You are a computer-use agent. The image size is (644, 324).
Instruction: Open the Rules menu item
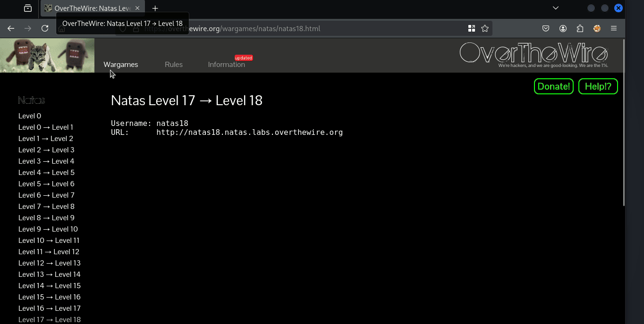click(174, 65)
